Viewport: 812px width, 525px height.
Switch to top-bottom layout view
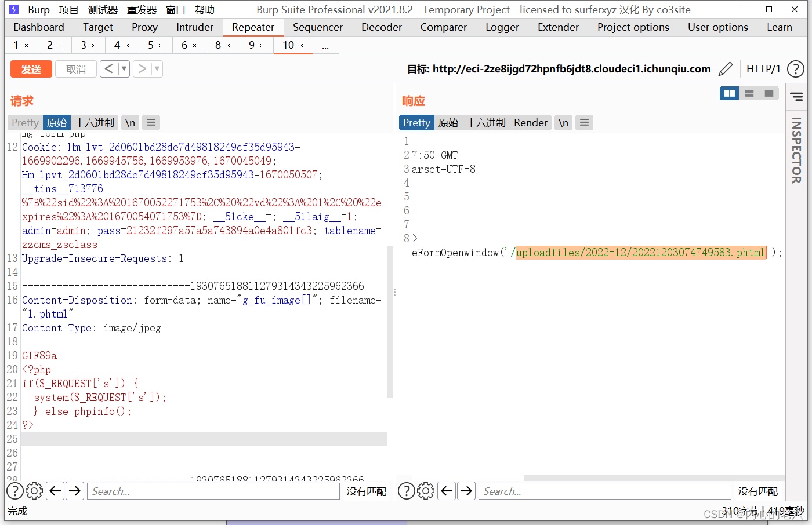point(749,93)
